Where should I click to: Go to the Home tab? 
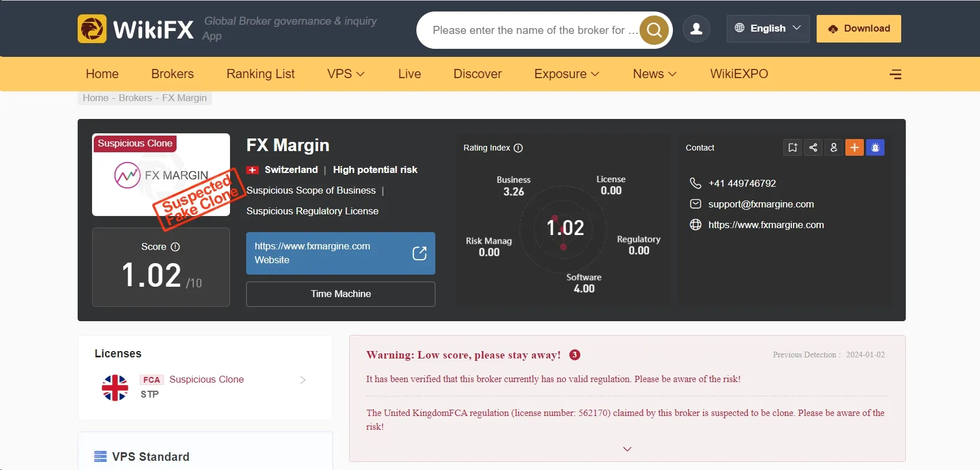pos(102,74)
